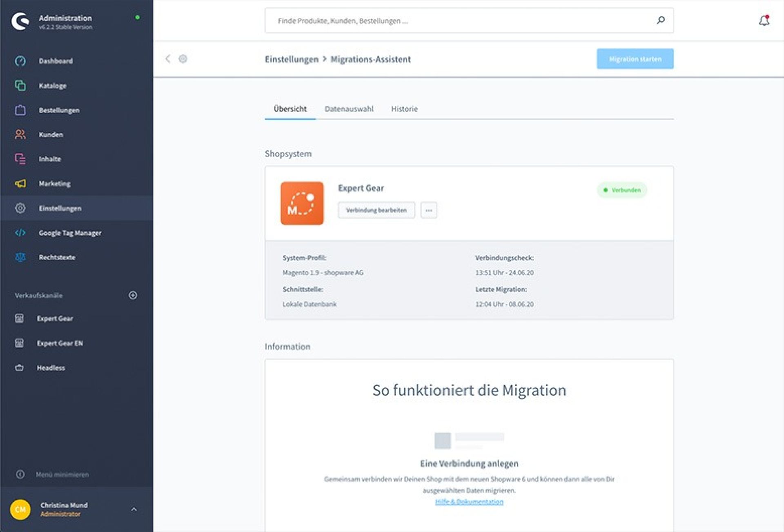Viewport: 784px width, 532px height.
Task: Click the Kunden people icon
Action: pos(20,134)
